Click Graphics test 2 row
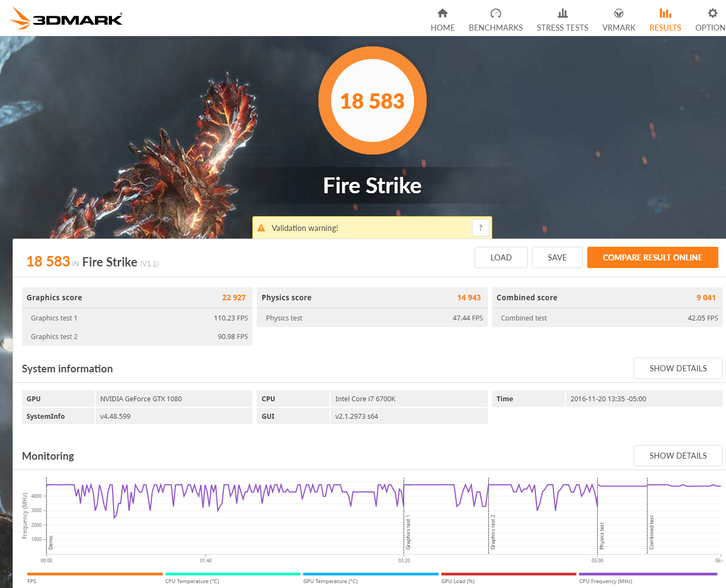 137,336
